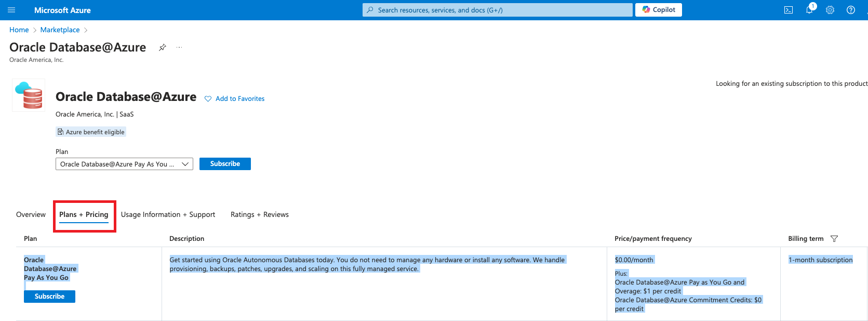Open the Ratings + Reviews tab

(x=259, y=214)
